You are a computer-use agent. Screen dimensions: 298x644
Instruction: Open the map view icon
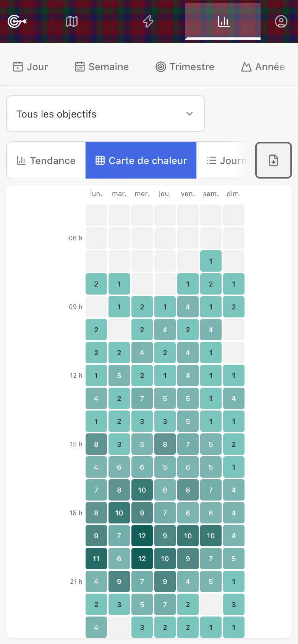pos(72,21)
